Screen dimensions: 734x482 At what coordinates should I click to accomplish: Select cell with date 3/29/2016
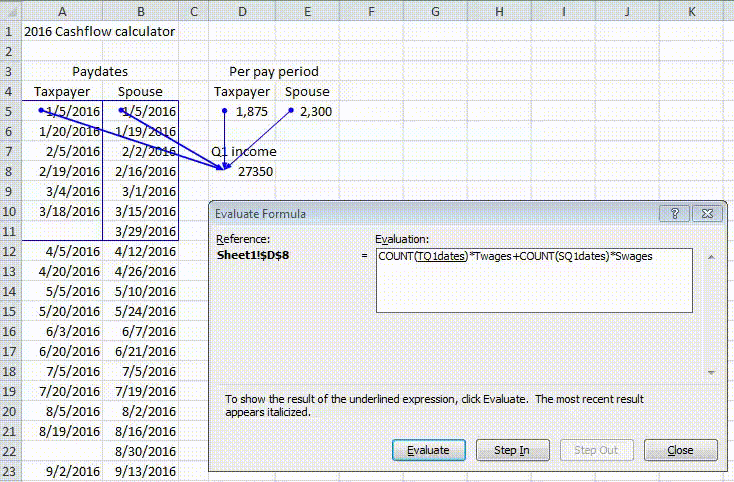coord(140,231)
